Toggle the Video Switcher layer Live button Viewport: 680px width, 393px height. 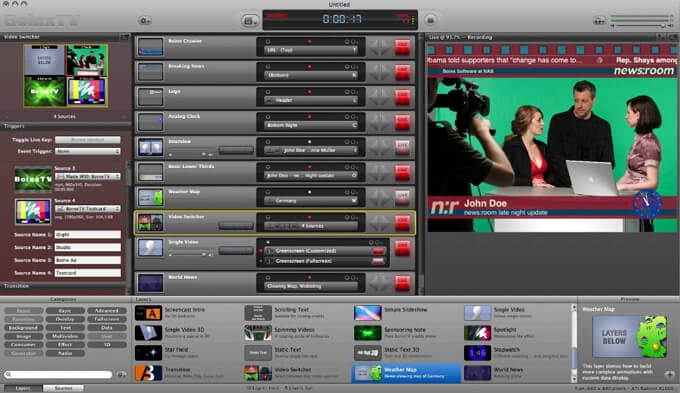click(x=402, y=223)
